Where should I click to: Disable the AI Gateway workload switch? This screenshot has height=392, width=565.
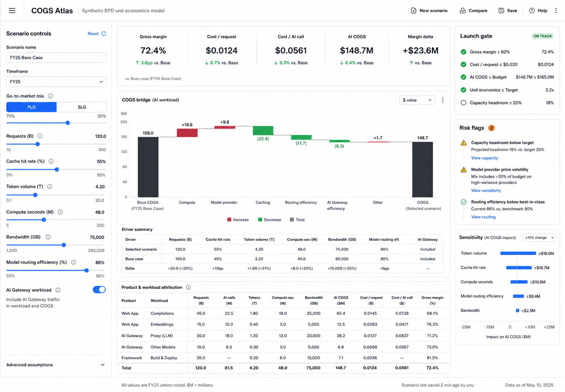click(99, 290)
